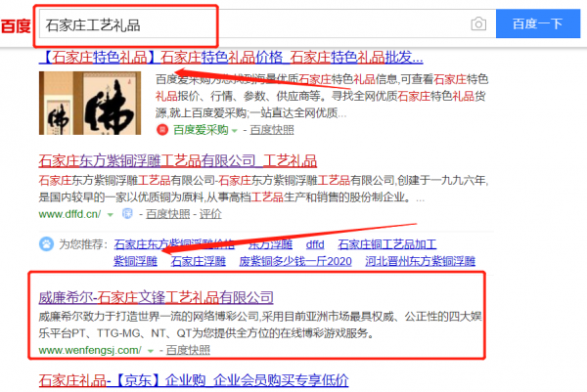
Task: Open the 威廉希尔-石家庄文锋工艺礼品有限公司 result
Action: click(156, 297)
